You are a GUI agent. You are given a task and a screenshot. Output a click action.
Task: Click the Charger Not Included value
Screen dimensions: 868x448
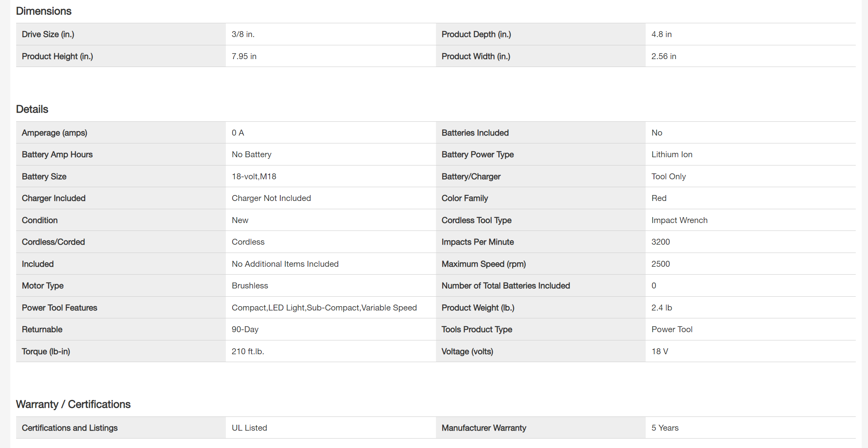click(x=271, y=198)
